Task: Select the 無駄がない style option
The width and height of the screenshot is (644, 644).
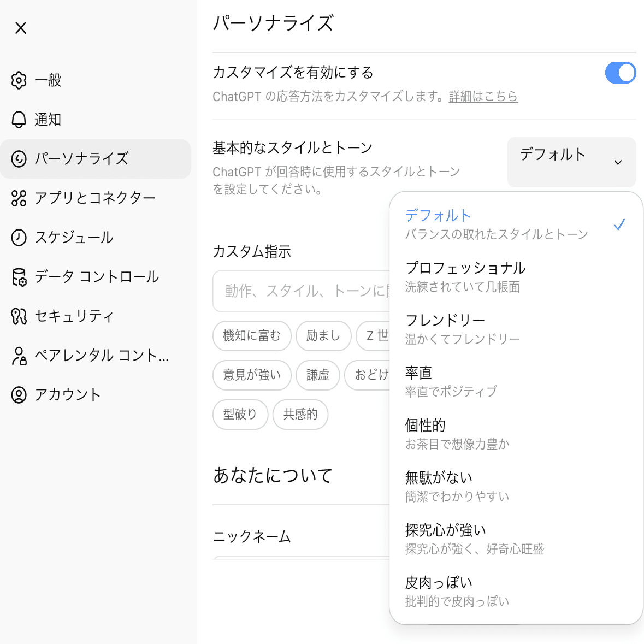Action: pyautogui.click(x=457, y=486)
